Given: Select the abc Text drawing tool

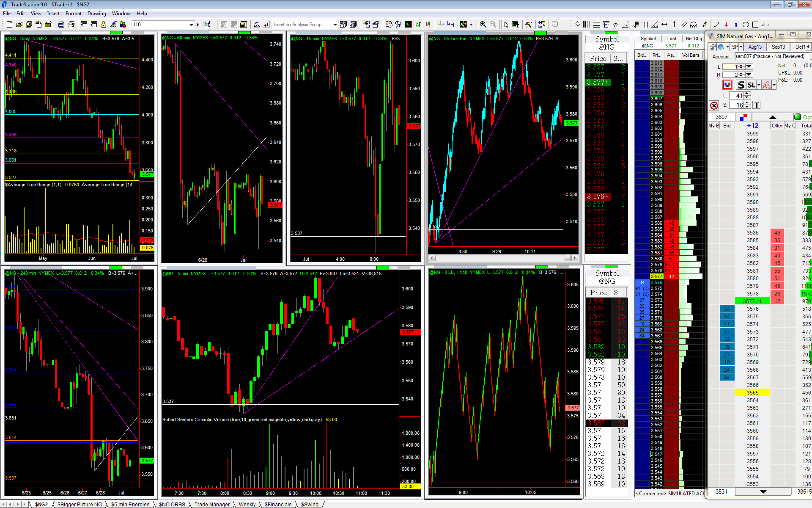Looking at the screenshot, I should (765, 25).
